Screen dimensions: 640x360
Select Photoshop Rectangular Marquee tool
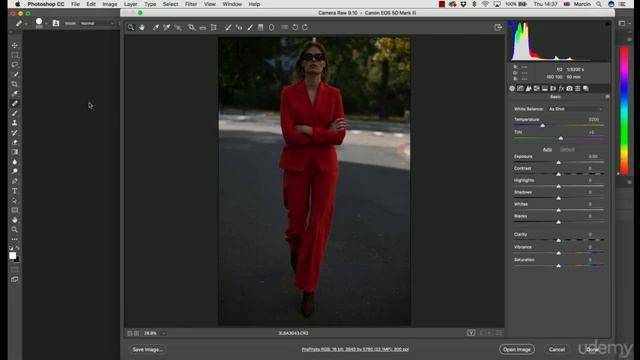15,55
